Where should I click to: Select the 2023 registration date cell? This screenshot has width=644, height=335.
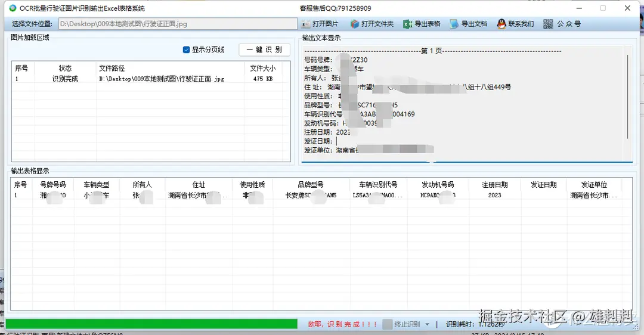(494, 196)
